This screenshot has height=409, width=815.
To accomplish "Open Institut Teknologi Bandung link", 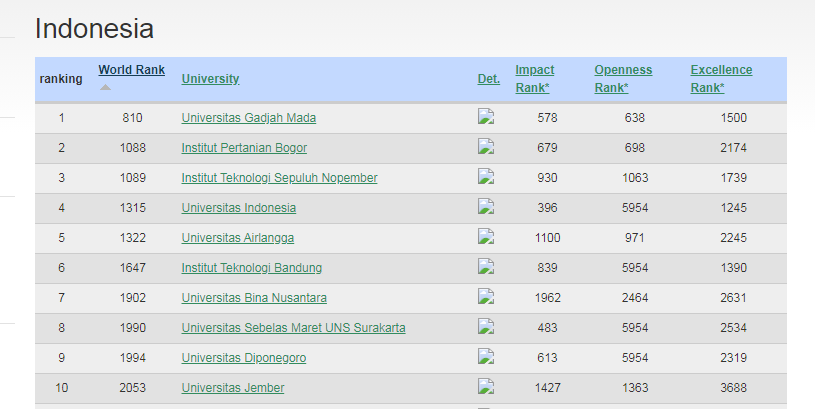I will pyautogui.click(x=252, y=268).
